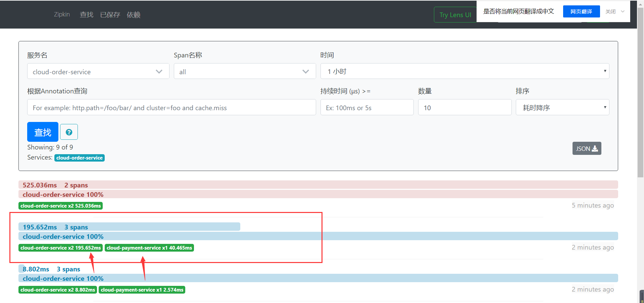
Task: Dismiss translation prompt with 关闭
Action: [x=610, y=11]
